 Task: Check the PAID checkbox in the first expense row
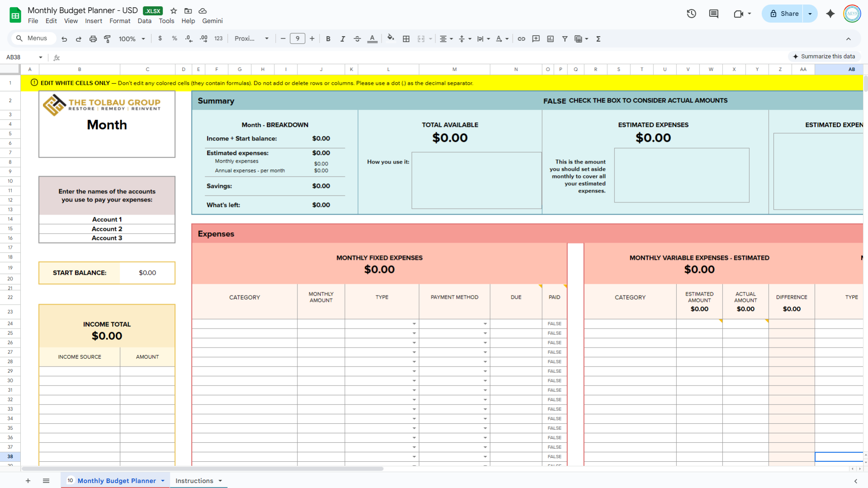(x=554, y=324)
